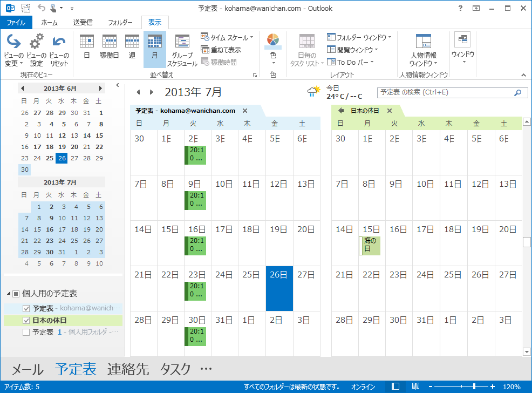
Task: Switch to ホーム tab
Action: (49, 22)
